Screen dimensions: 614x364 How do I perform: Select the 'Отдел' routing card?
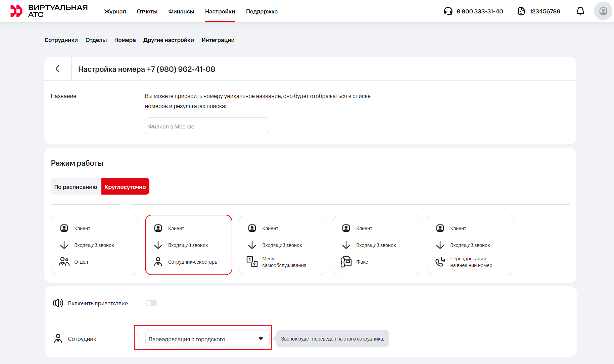tap(95, 245)
